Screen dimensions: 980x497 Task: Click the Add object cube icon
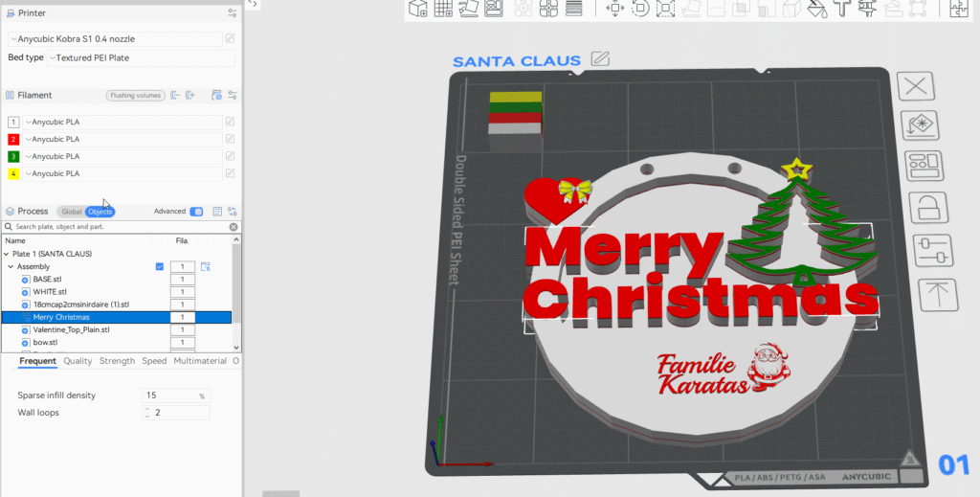(418, 9)
